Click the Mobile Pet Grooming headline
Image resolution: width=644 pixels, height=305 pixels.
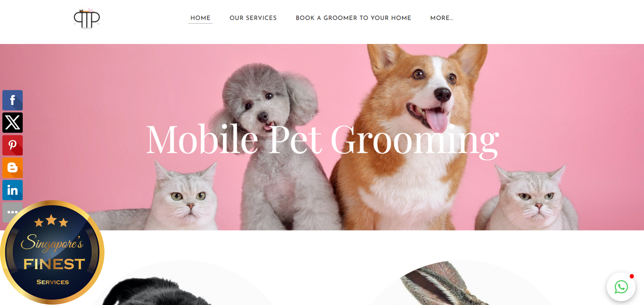click(x=322, y=140)
